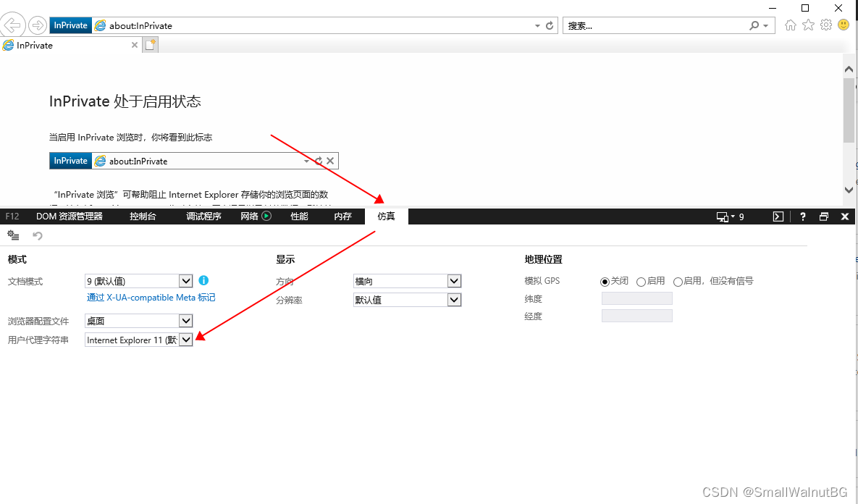The width and height of the screenshot is (858, 504).
Task: Open the Tools gear icon
Action: 825,25
